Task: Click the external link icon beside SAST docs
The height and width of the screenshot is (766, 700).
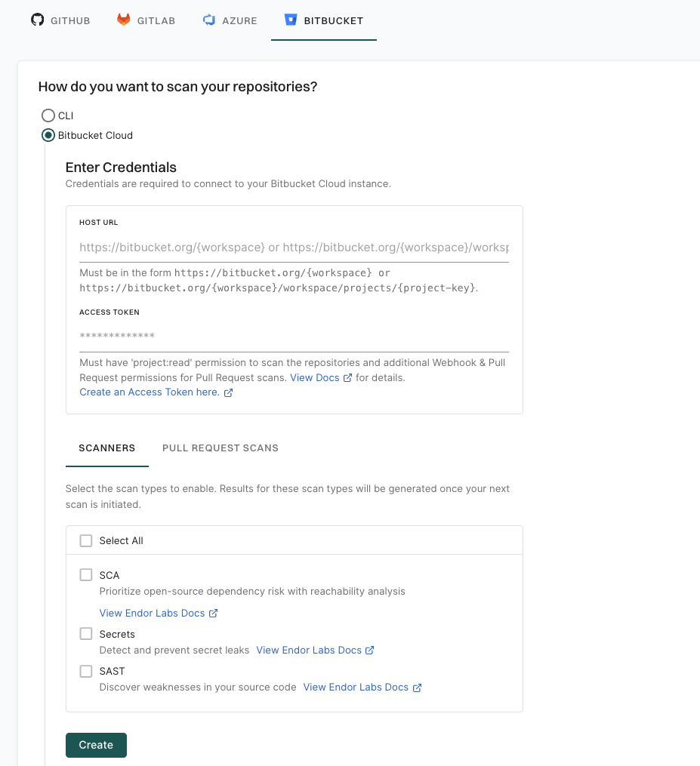Action: pos(416,688)
